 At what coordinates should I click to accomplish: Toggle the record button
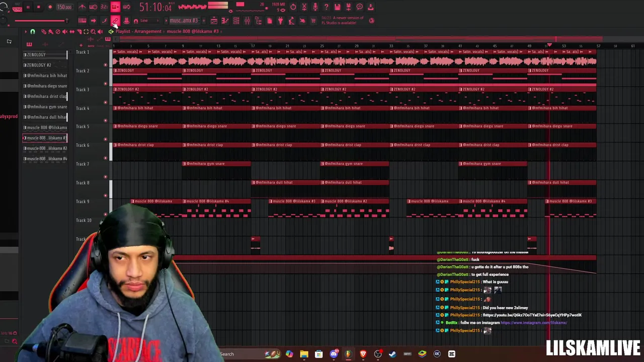click(50, 7)
